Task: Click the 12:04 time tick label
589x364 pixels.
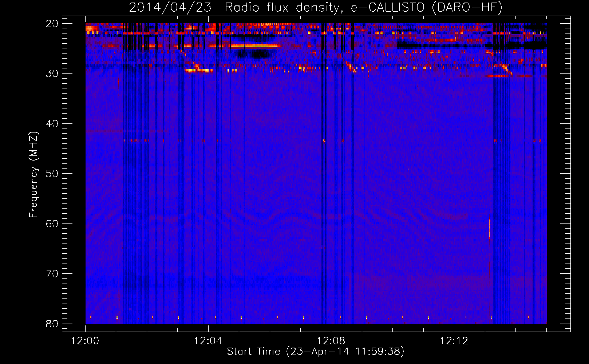Action: [x=208, y=341]
